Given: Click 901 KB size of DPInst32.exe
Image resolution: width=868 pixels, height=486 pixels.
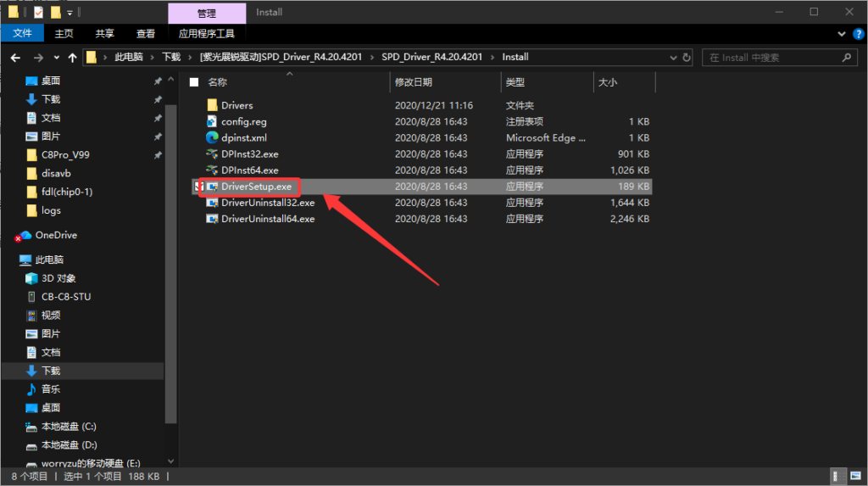Looking at the screenshot, I should click(x=633, y=154).
